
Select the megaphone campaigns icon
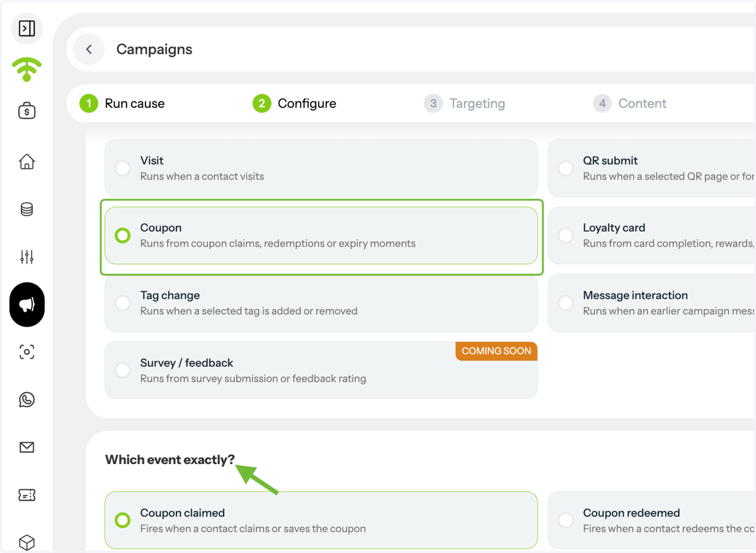coord(26,305)
